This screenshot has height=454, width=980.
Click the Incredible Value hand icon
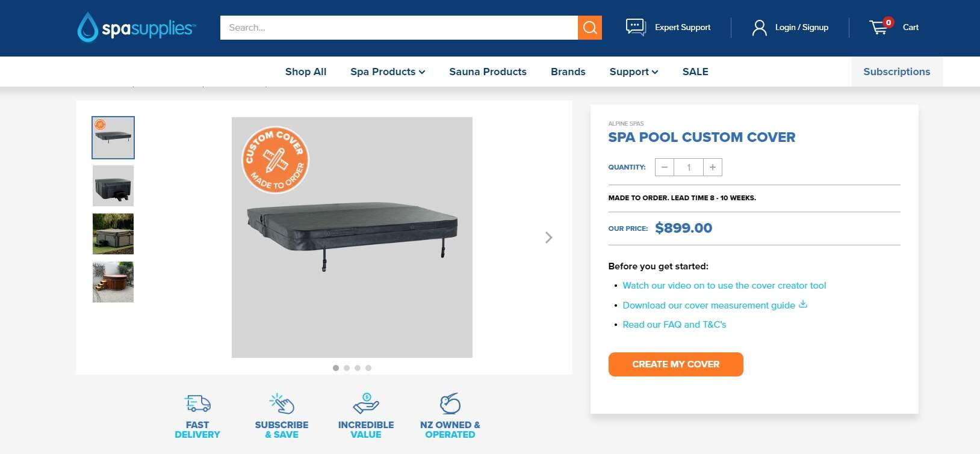coord(366,403)
